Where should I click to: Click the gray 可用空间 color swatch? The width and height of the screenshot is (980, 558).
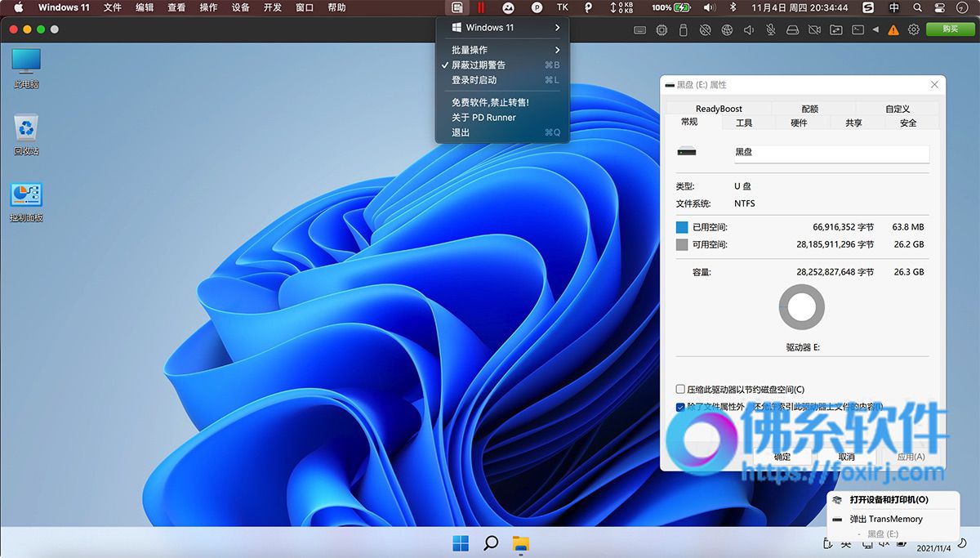(682, 244)
